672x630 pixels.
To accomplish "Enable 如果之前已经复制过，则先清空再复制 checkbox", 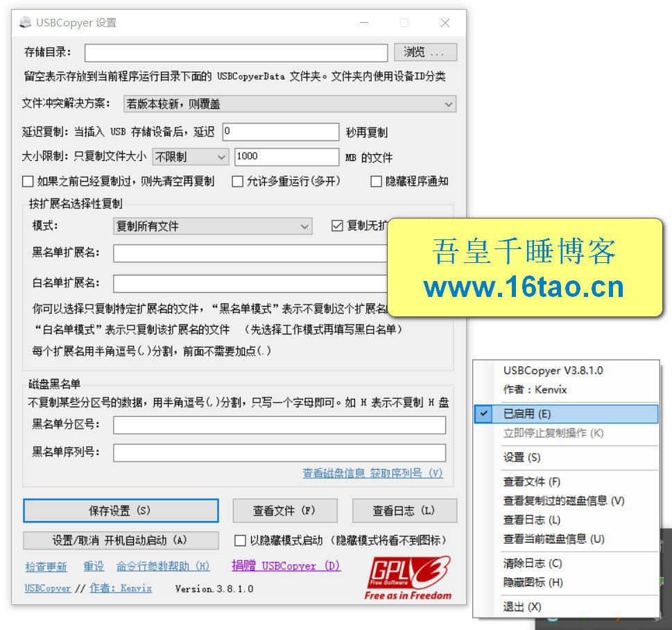I will [x=28, y=182].
